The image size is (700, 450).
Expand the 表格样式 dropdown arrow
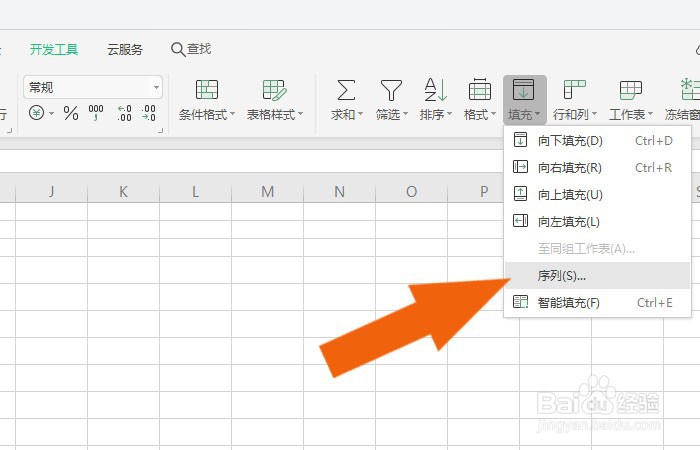[300, 114]
